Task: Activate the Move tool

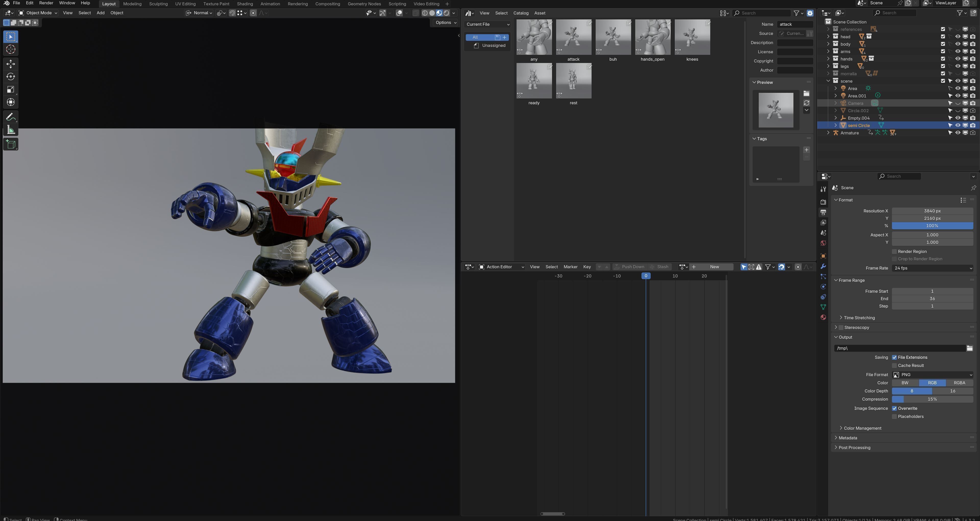Action: [x=11, y=64]
